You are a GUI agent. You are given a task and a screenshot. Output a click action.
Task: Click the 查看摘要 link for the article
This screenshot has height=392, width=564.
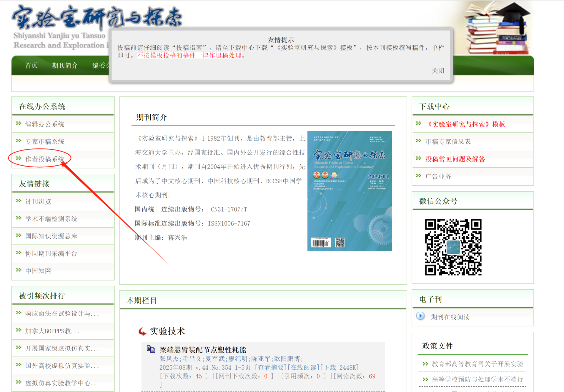(x=271, y=367)
